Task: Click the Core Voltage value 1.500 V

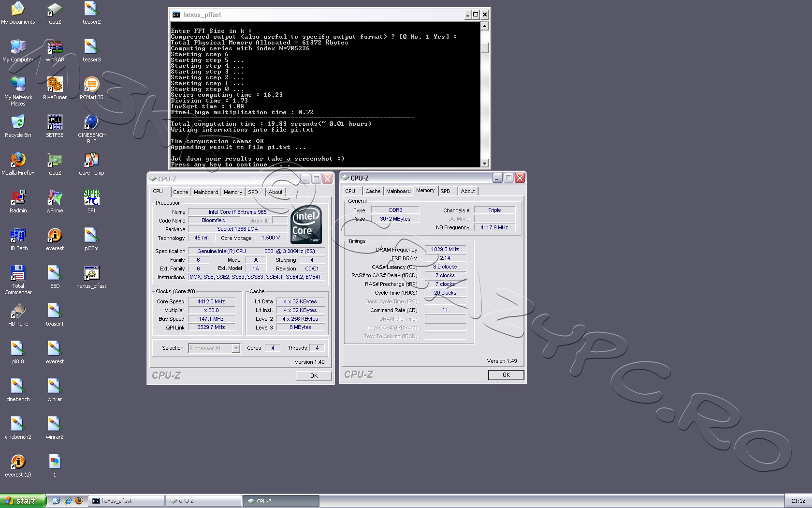Action: (271, 238)
